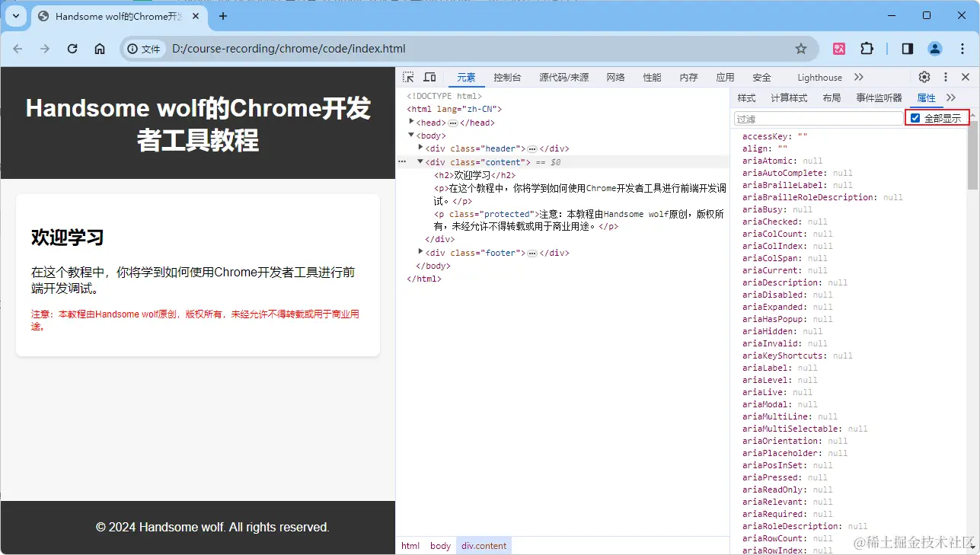Open the 事件监听器 sidebar tab
Screen dimensions: 980x555
(879, 98)
